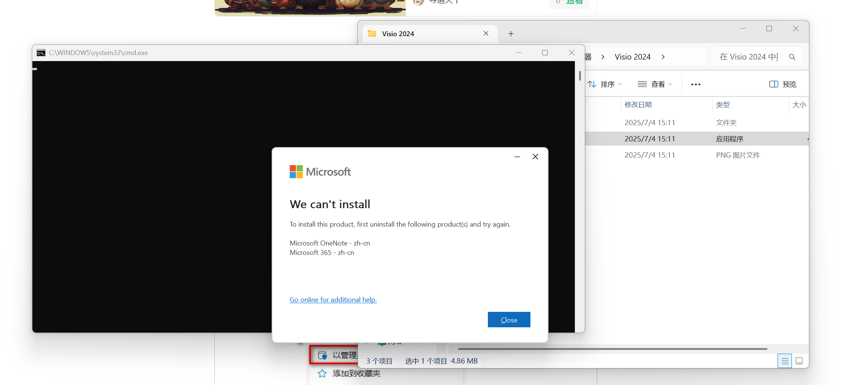The image size is (868, 385).
Task: Click the cmd.exe title bar path text
Action: (x=98, y=53)
